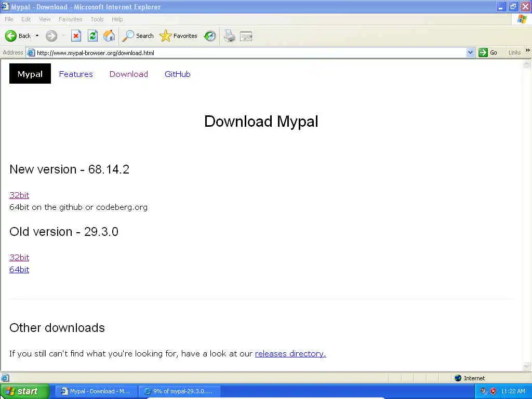Click the Download Mypal heading text
532x399 pixels.
(261, 122)
